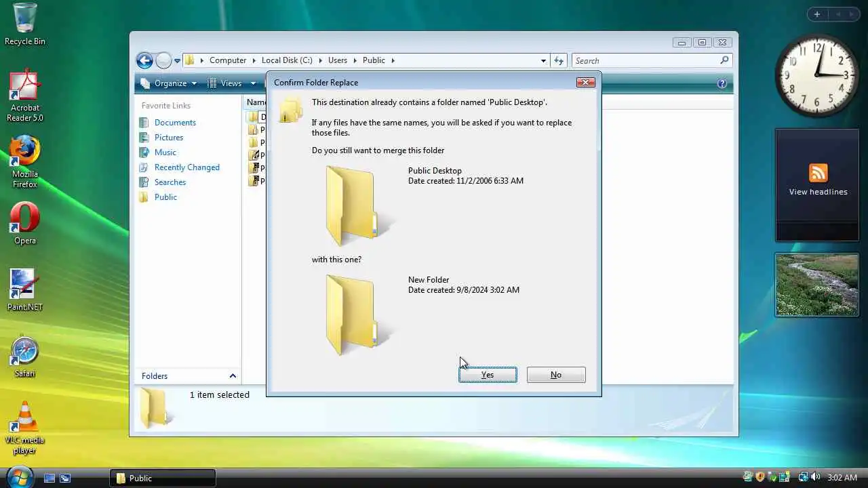The height and width of the screenshot is (488, 868).
Task: Click the Pictures favorite link icon
Action: (144, 138)
